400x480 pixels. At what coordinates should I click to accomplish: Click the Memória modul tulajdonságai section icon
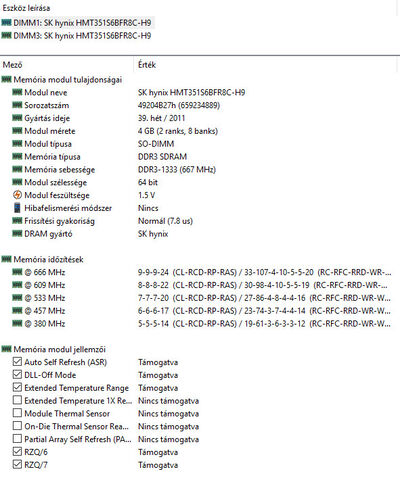pos(6,79)
